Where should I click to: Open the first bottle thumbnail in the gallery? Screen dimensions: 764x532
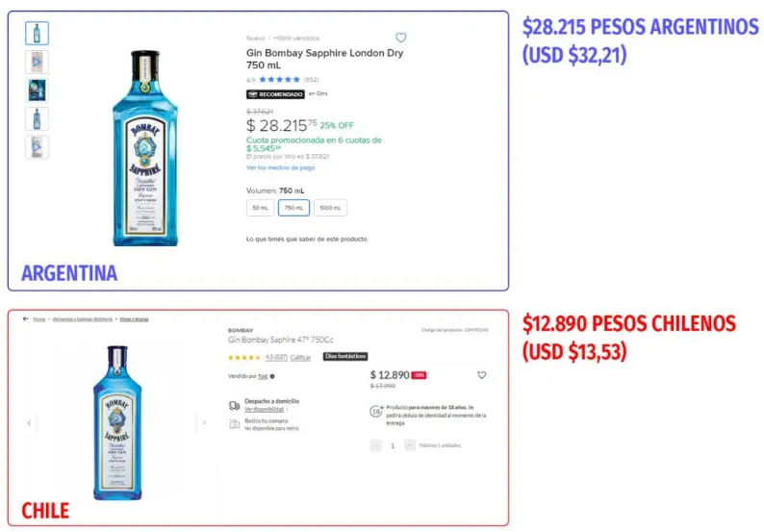pyautogui.click(x=37, y=33)
